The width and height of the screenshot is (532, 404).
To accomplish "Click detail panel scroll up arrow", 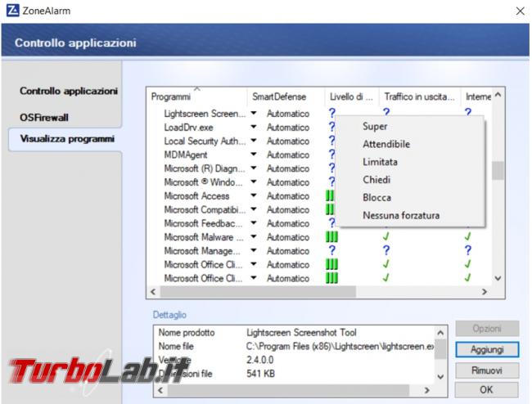I will pyautogui.click(x=440, y=333).
